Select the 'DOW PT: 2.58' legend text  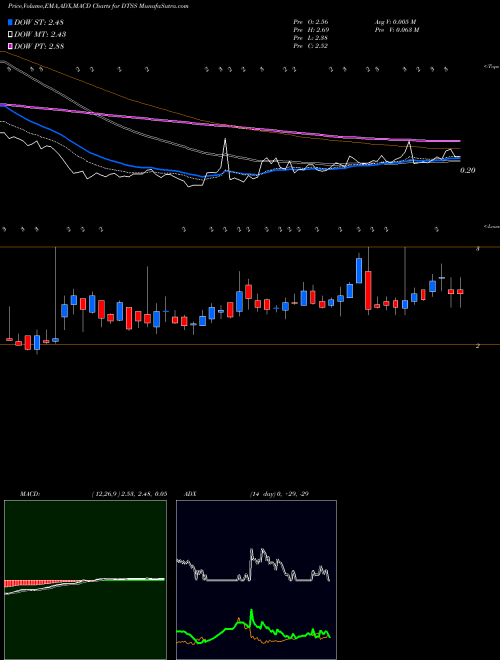[x=39, y=46]
